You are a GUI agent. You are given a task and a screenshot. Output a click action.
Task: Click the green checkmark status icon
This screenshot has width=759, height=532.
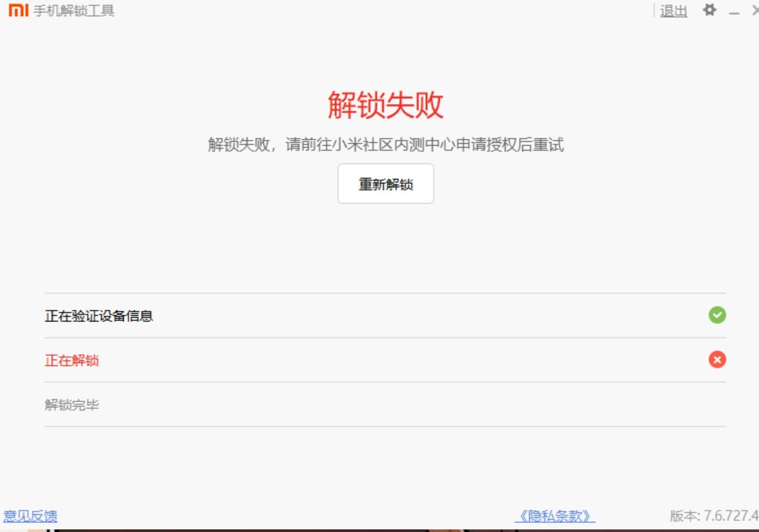(x=717, y=316)
